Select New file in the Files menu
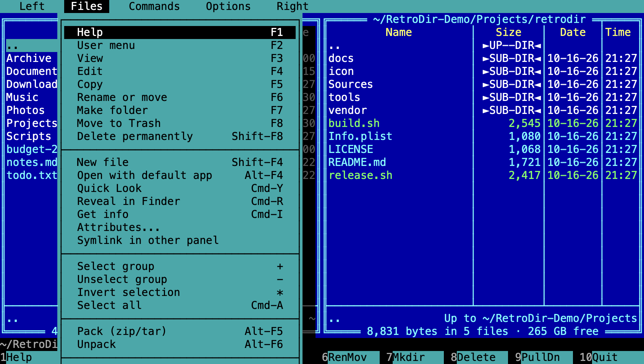This screenshot has width=644, height=364. pyautogui.click(x=180, y=162)
